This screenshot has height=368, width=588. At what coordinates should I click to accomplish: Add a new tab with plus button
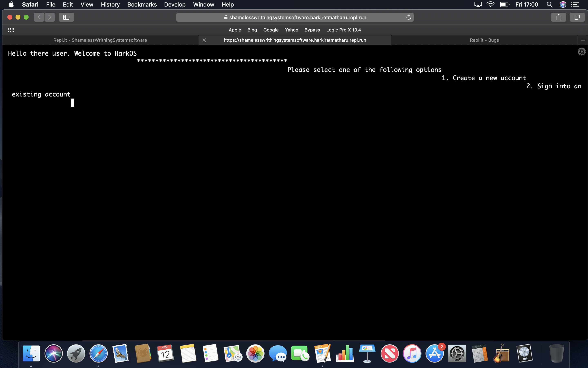[x=583, y=40]
